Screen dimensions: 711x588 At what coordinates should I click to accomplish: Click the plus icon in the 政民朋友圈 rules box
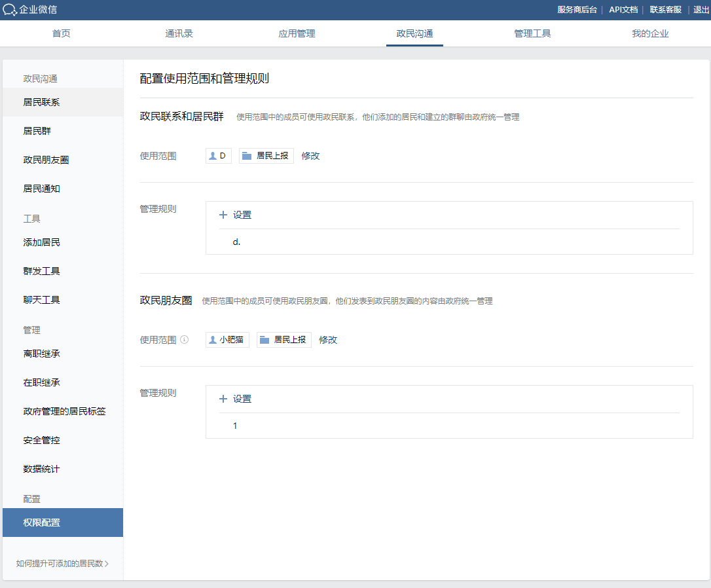pos(223,399)
